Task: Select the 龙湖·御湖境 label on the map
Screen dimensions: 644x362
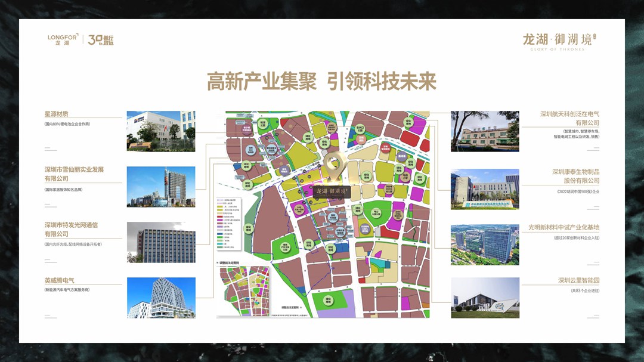Action: pyautogui.click(x=333, y=191)
